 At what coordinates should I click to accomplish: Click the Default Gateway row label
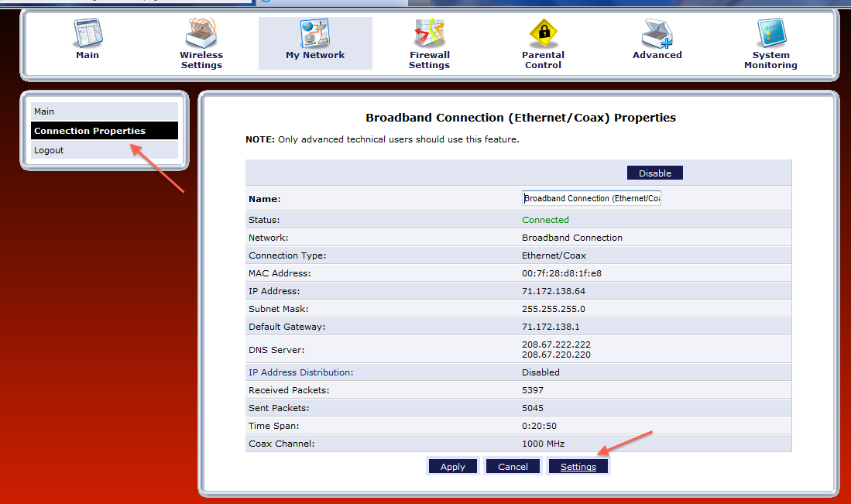point(287,327)
